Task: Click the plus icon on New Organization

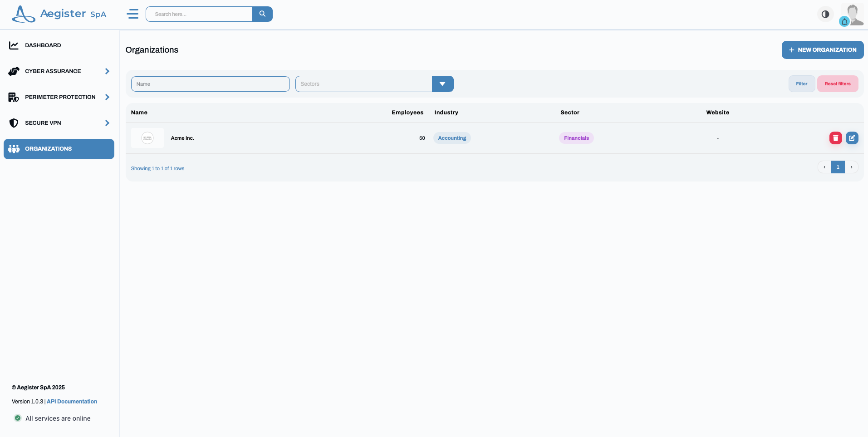Action: (x=791, y=50)
